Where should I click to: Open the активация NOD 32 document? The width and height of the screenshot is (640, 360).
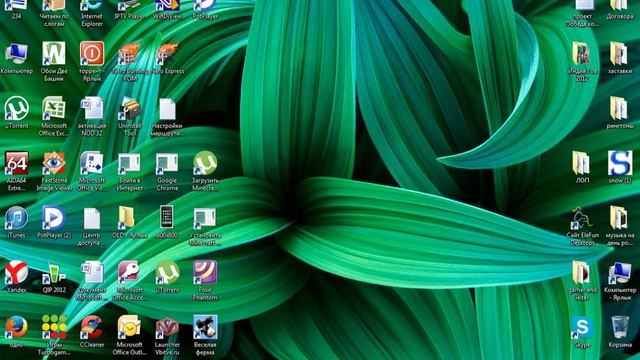click(92, 116)
